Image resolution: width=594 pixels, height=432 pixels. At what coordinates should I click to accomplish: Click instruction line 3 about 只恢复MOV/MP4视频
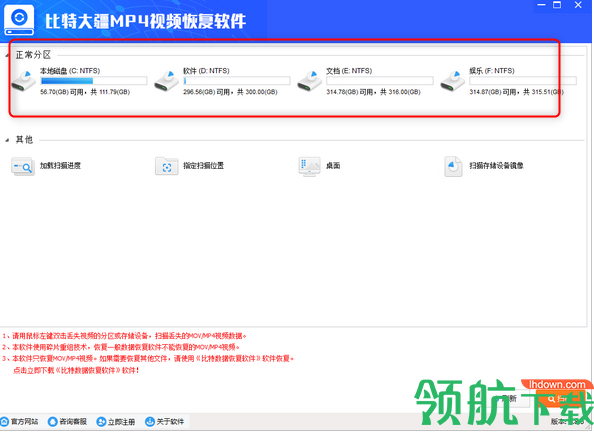coord(148,358)
